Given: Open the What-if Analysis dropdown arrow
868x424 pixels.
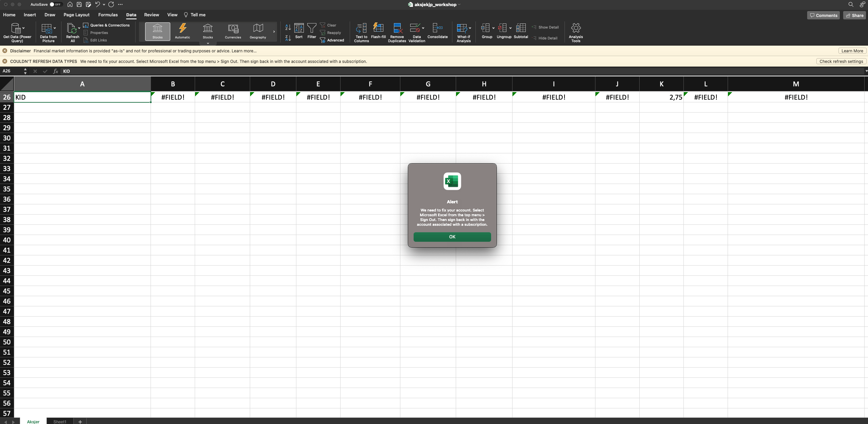Looking at the screenshot, I should (x=470, y=28).
